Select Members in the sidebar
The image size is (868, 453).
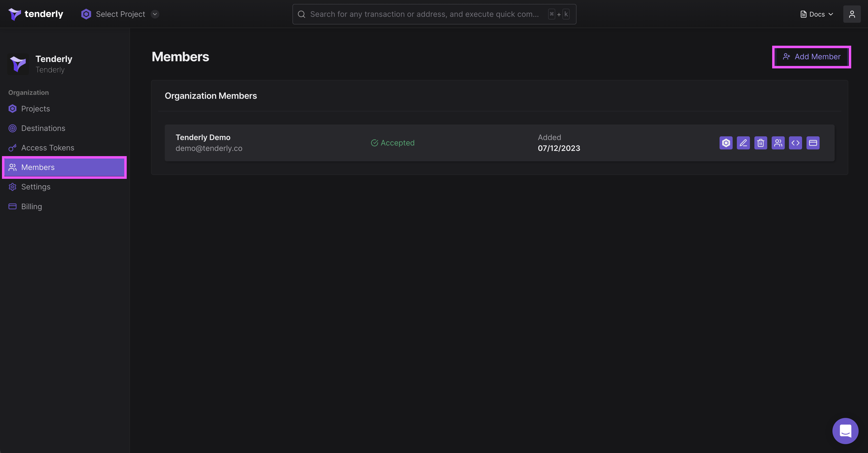64,167
